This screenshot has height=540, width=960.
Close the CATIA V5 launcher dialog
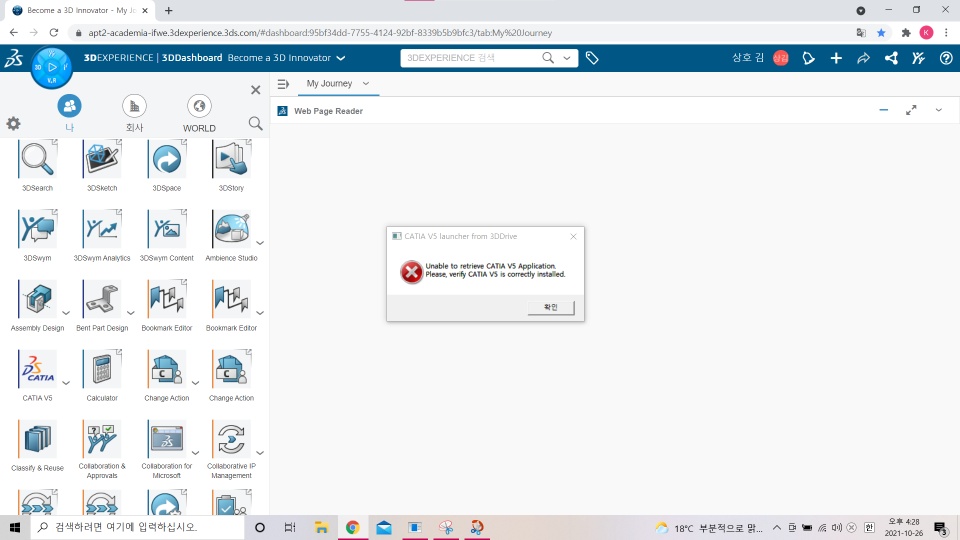[573, 236]
